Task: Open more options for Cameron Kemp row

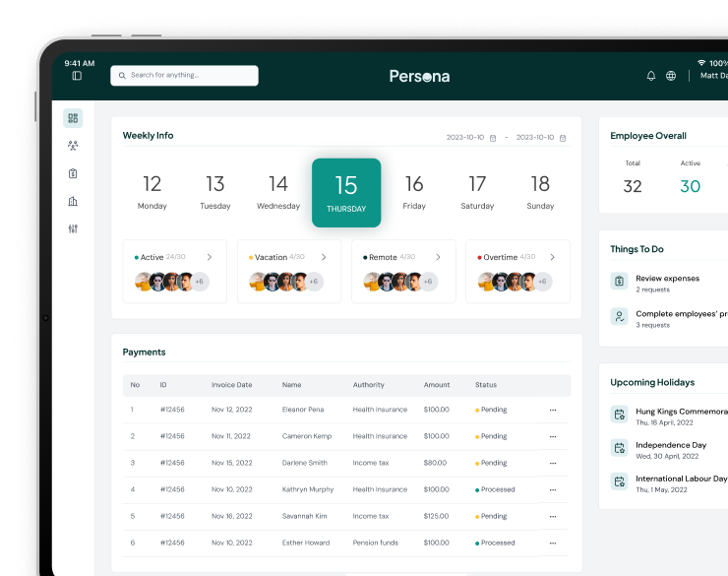Action: (x=553, y=436)
